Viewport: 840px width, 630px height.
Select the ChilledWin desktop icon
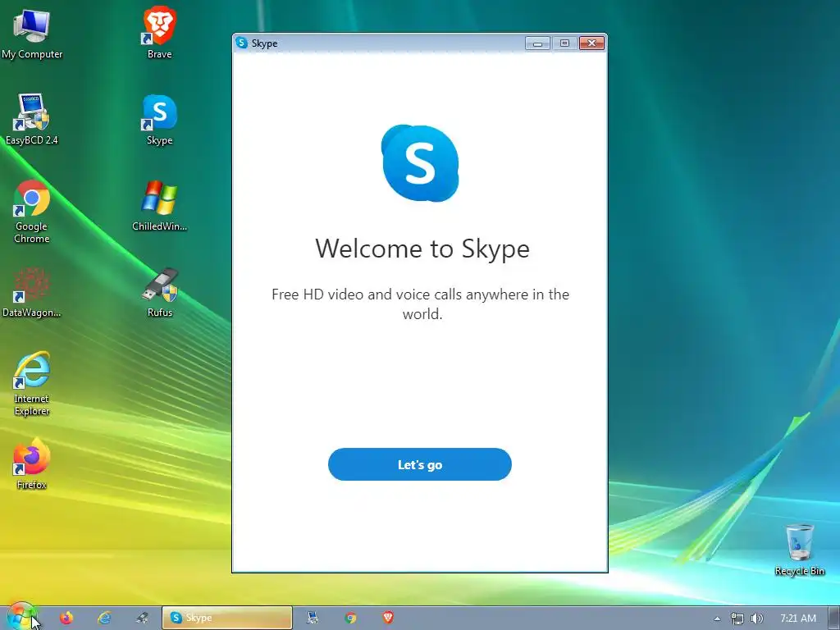point(160,206)
